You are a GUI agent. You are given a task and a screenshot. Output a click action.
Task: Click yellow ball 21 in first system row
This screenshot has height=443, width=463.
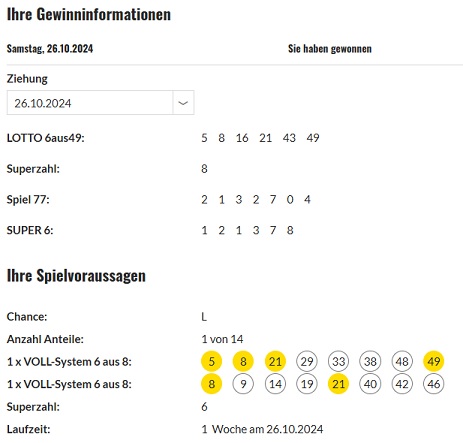pyautogui.click(x=275, y=361)
